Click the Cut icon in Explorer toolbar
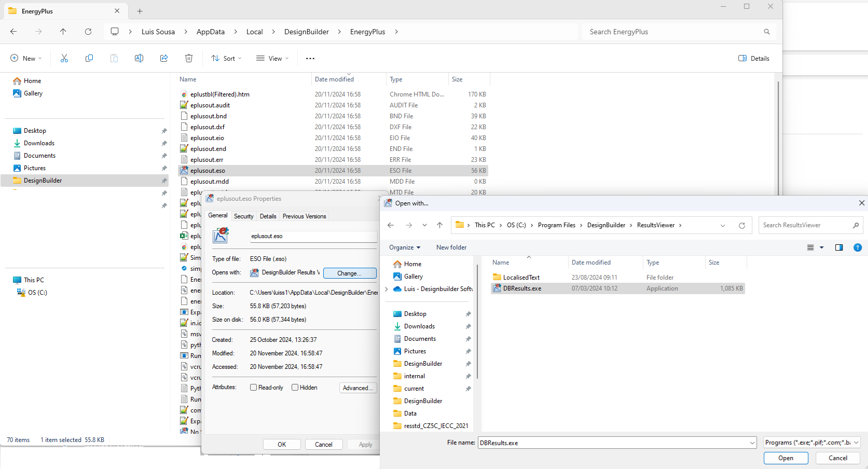This screenshot has height=469, width=868. click(64, 59)
